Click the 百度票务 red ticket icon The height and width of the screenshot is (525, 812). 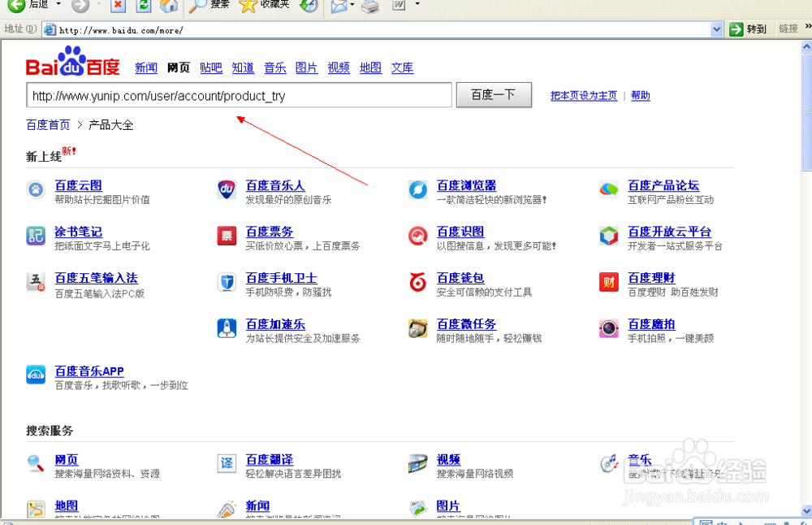click(227, 236)
